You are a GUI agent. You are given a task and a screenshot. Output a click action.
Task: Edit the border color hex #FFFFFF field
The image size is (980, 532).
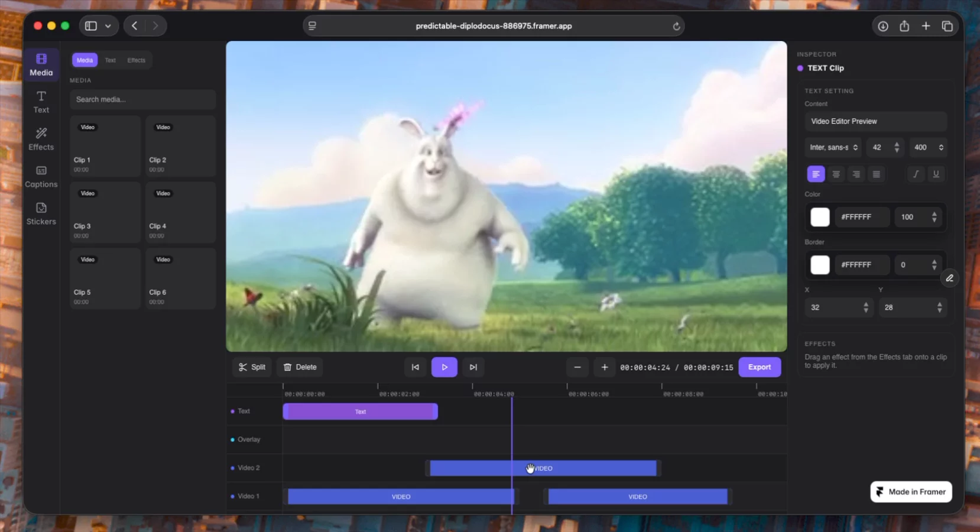pyautogui.click(x=862, y=265)
